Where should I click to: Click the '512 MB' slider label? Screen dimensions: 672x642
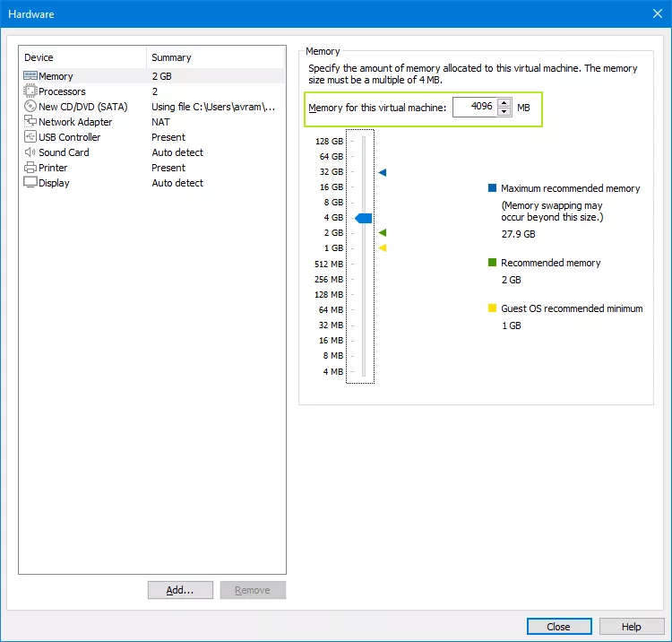coord(329,265)
